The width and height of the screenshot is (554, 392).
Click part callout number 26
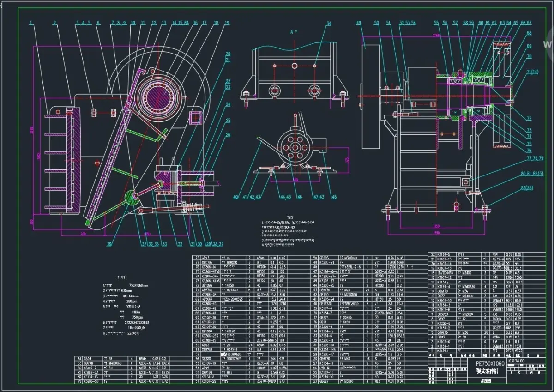228,134
